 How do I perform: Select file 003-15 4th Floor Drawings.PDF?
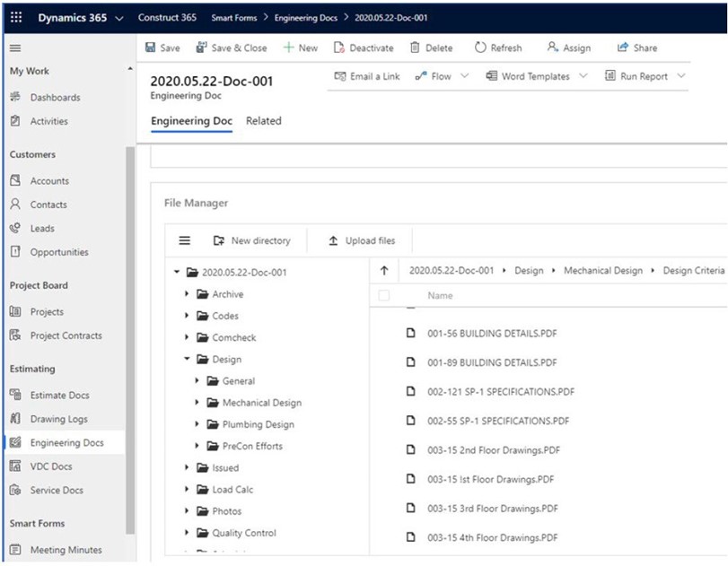(493, 537)
